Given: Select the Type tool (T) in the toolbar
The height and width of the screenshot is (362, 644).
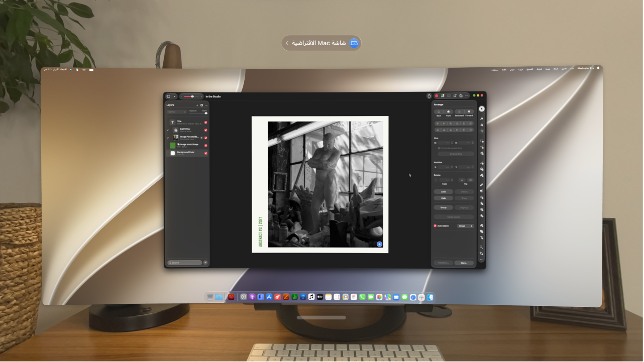Looking at the screenshot, I should pyautogui.click(x=481, y=237).
